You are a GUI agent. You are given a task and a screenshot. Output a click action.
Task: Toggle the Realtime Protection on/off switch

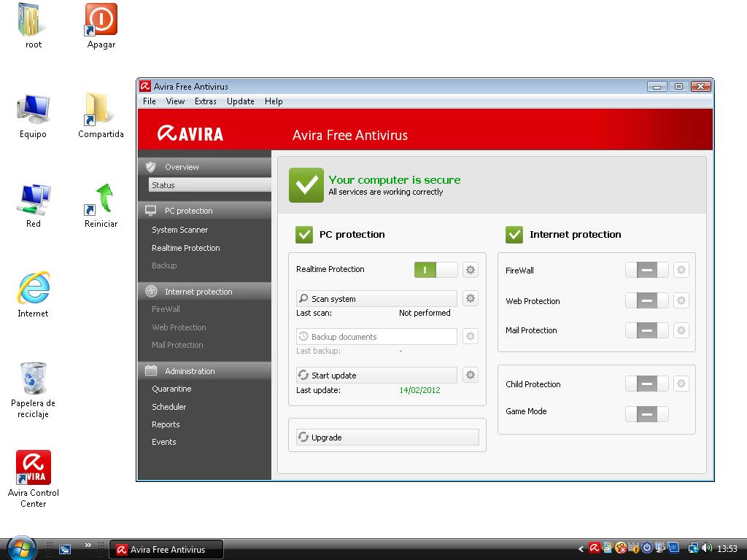pos(435,269)
